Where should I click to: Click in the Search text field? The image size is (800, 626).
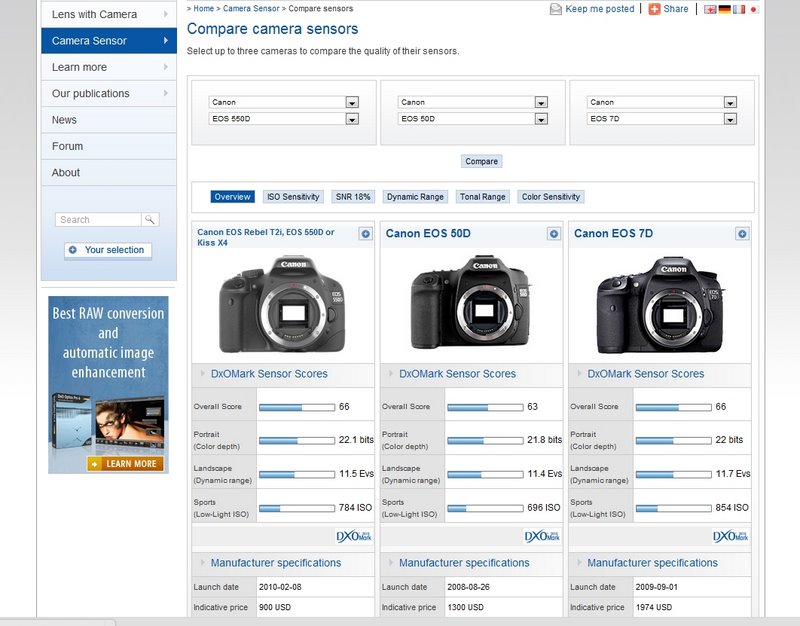coord(98,220)
